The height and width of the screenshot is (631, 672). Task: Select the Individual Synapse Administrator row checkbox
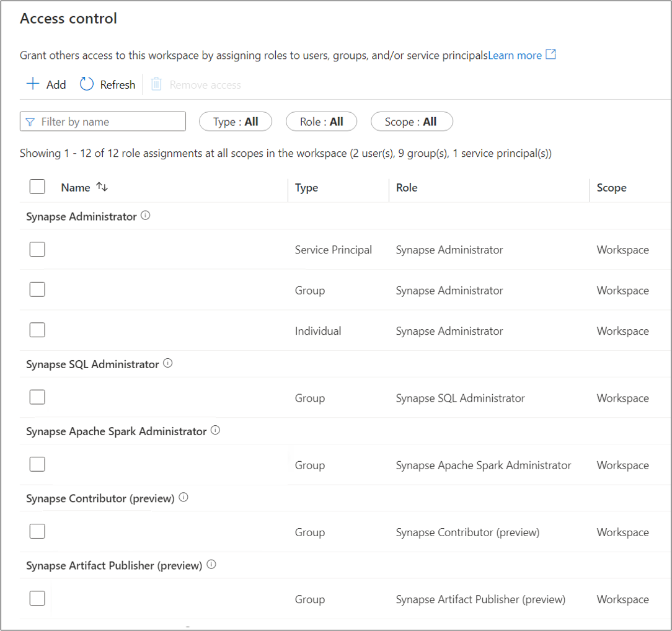tap(37, 330)
